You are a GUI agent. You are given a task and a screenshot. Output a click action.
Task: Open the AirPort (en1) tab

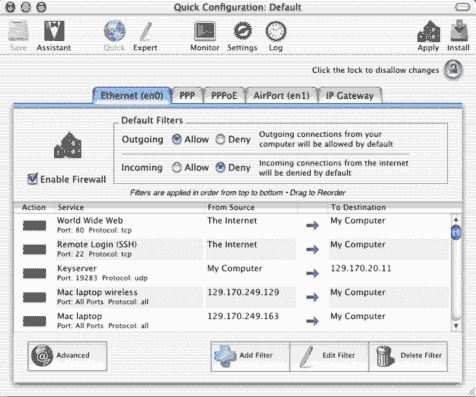[x=281, y=96]
